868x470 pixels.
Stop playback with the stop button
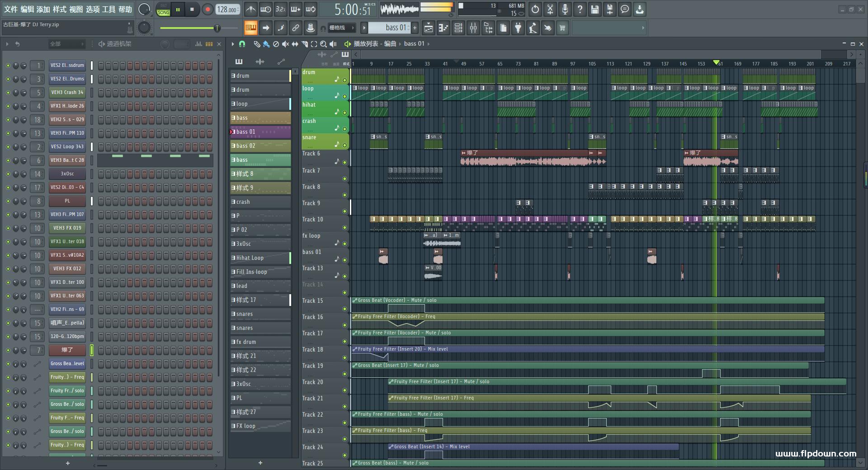(192, 9)
